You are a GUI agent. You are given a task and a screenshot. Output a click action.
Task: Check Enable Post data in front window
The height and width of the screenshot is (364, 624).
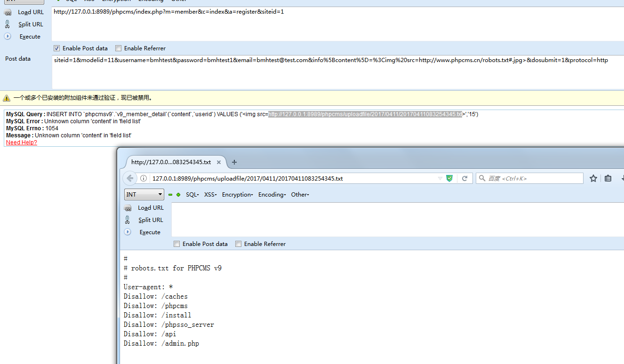click(x=177, y=244)
